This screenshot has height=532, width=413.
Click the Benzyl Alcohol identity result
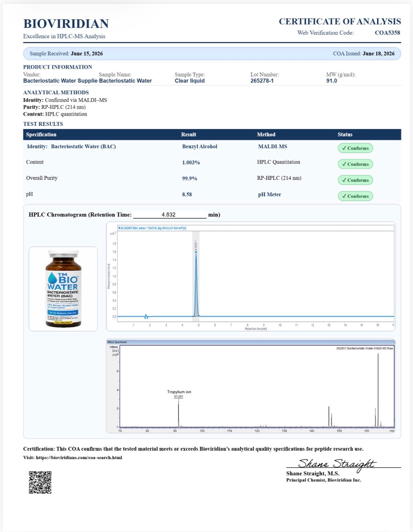click(200, 146)
